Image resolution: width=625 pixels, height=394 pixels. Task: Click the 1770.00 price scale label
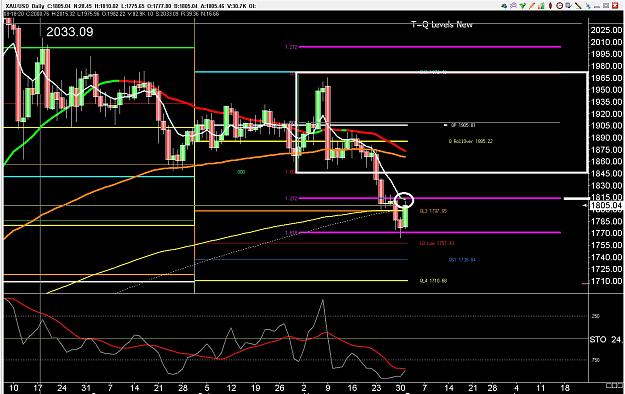click(607, 233)
